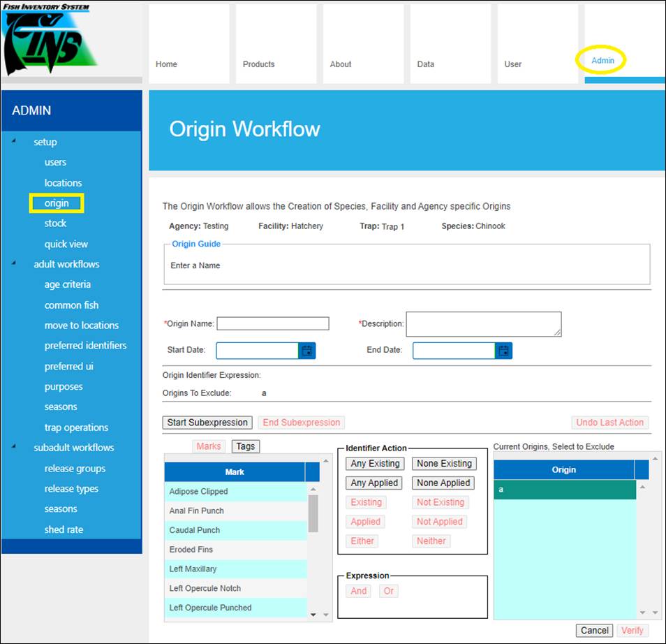Screen dimensions: 666x644
Task: Select origin 'a' to exclude
Action: [564, 490]
